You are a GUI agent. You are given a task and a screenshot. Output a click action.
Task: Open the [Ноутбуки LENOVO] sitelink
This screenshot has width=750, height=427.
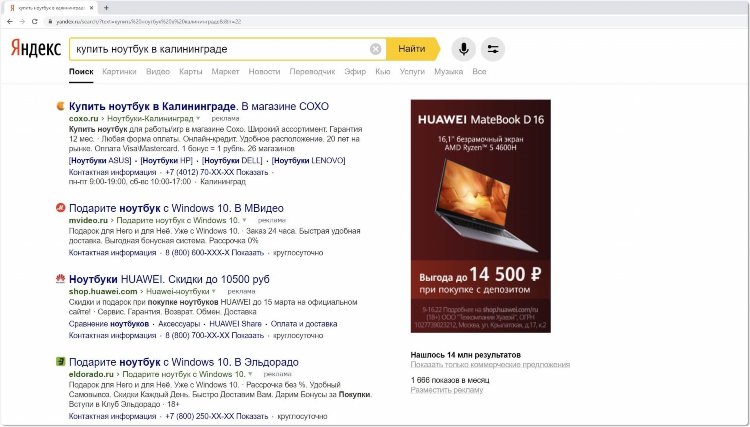click(309, 160)
